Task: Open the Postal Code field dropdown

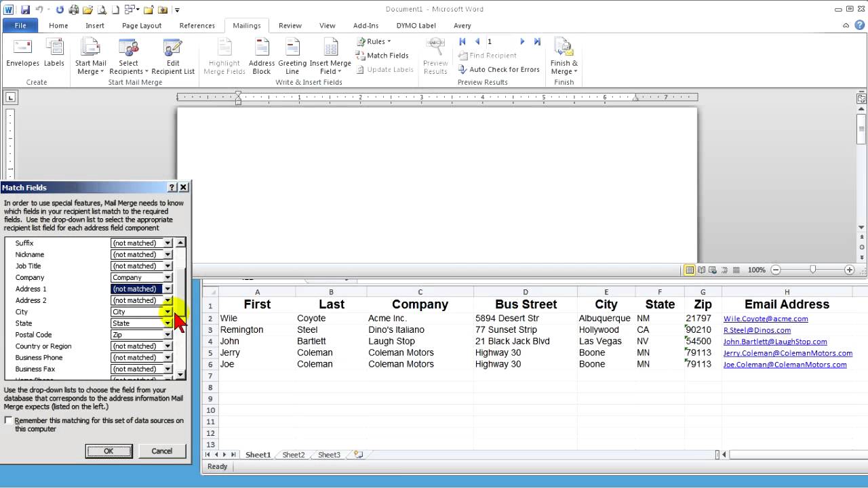Action: 167,335
